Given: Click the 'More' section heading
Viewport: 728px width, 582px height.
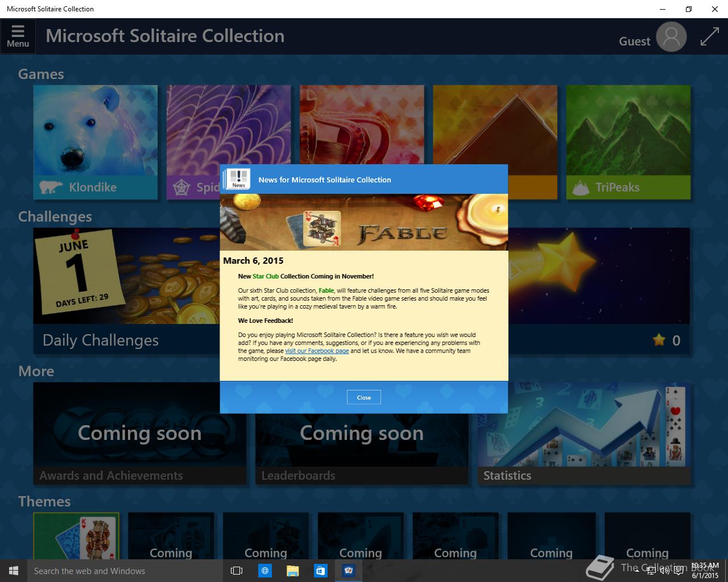Looking at the screenshot, I should (36, 371).
